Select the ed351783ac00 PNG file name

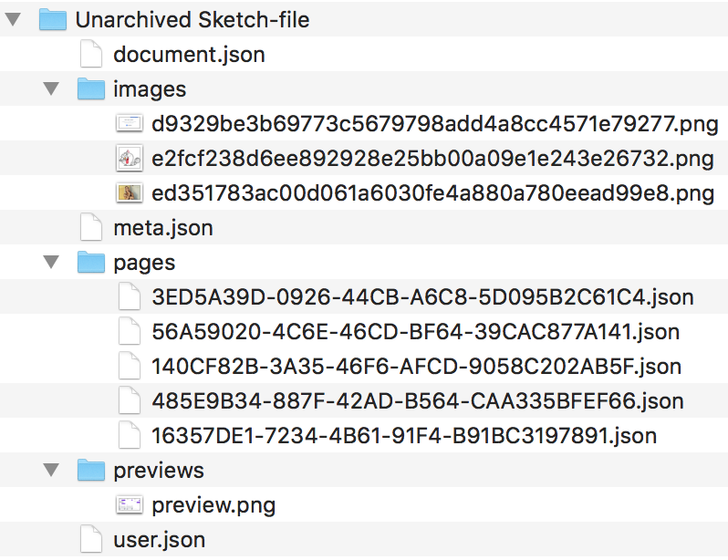click(432, 192)
